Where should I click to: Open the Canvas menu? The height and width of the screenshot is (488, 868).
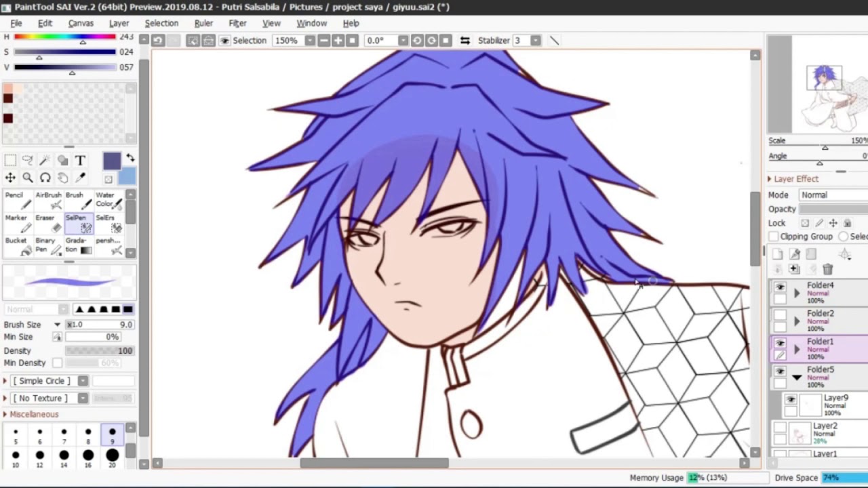(81, 23)
